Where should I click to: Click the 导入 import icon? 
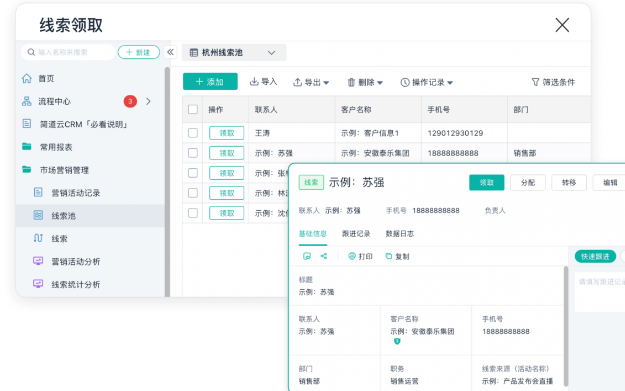pyautogui.click(x=254, y=82)
